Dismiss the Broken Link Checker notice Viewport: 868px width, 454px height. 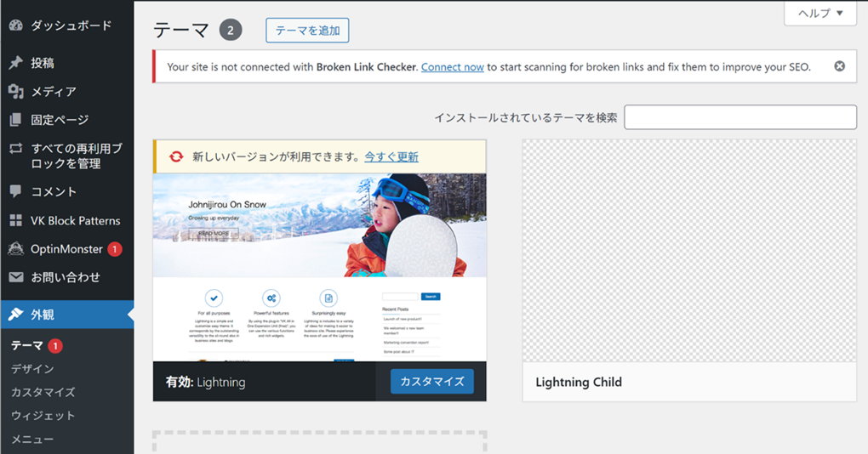click(840, 66)
